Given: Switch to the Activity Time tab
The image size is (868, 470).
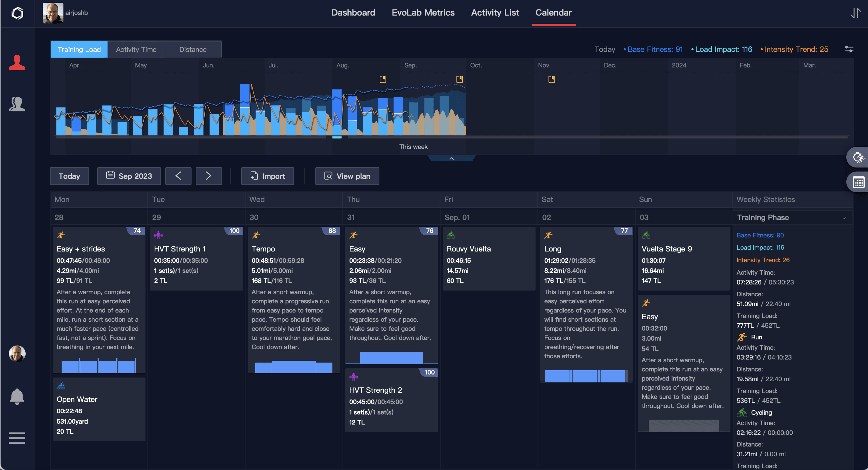Looking at the screenshot, I should [136, 49].
